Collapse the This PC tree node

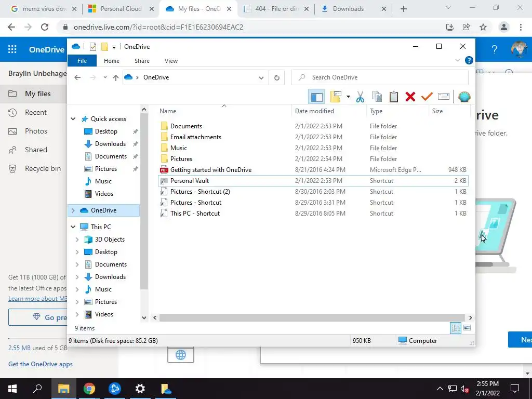(x=73, y=227)
